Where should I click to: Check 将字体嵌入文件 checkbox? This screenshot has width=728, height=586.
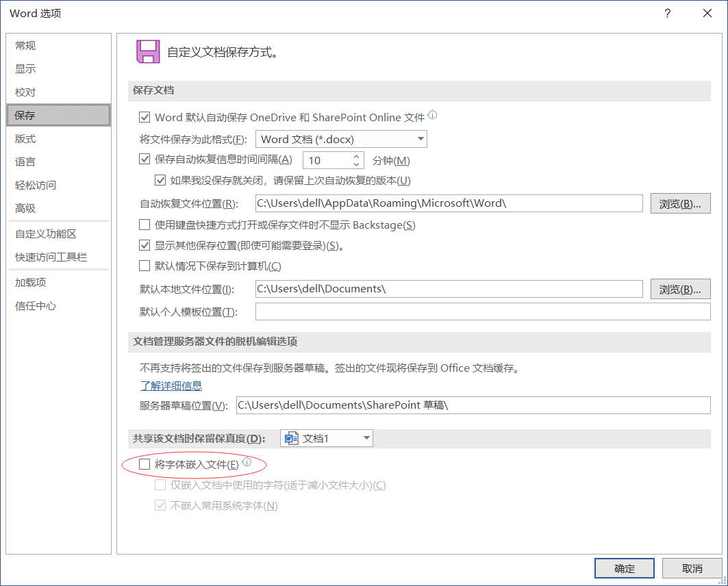145,464
